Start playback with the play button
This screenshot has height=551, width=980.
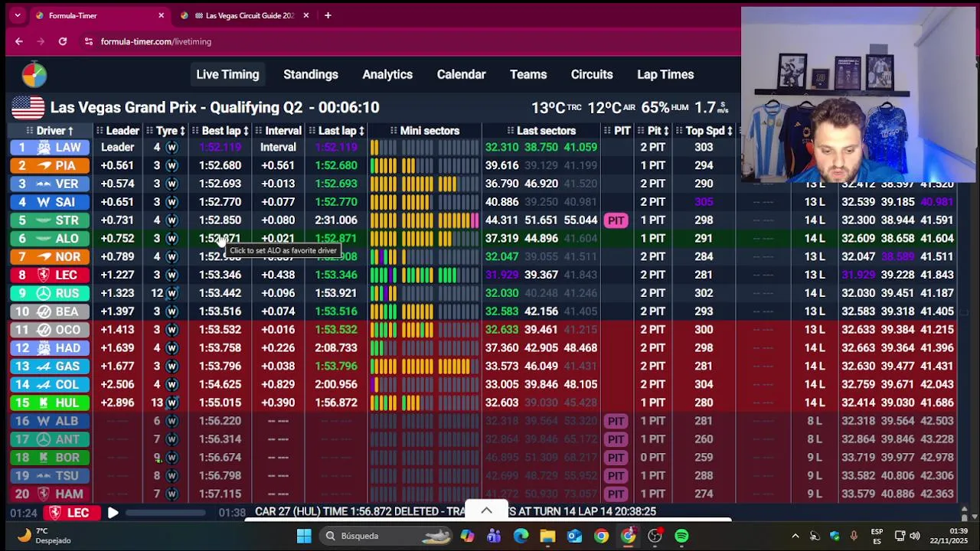[113, 513]
